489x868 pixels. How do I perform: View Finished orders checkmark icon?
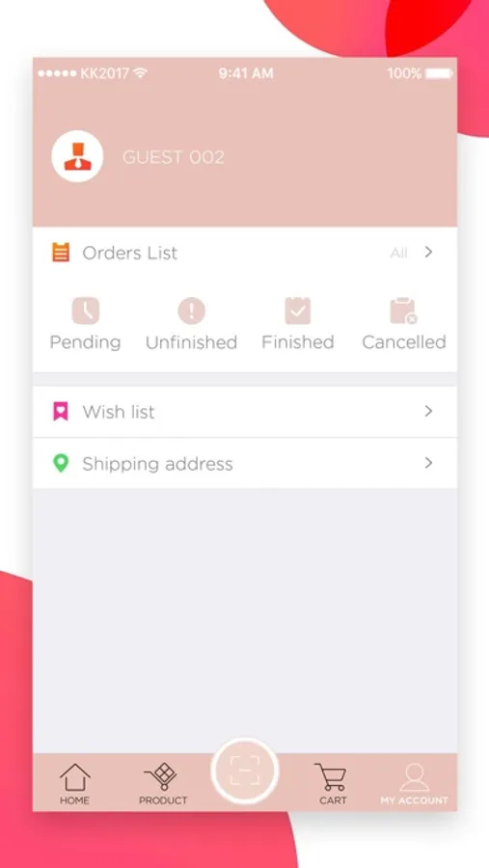point(298,311)
